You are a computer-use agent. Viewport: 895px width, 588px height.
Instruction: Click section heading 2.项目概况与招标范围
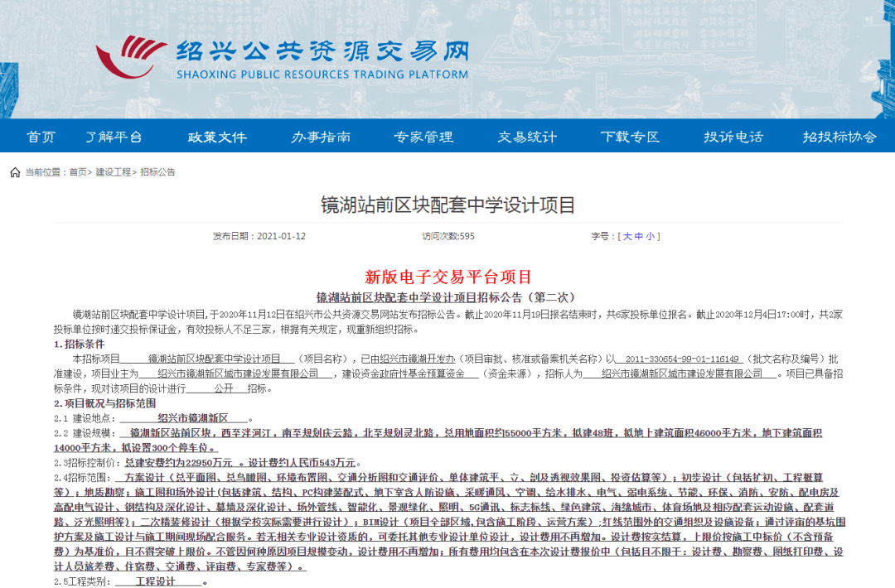tap(105, 403)
